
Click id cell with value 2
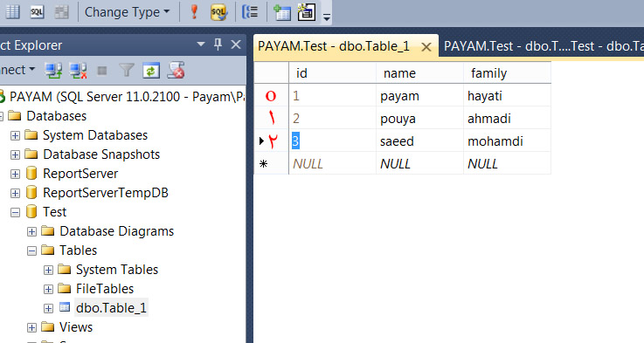tap(332, 118)
